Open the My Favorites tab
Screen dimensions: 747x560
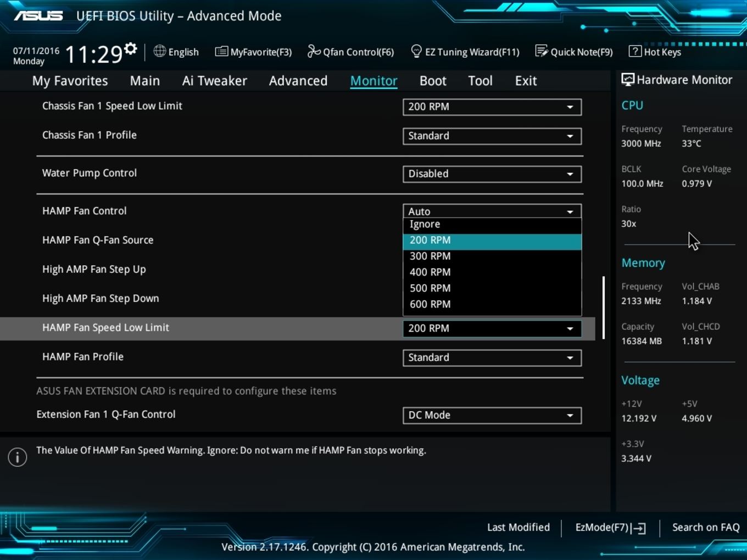70,81
